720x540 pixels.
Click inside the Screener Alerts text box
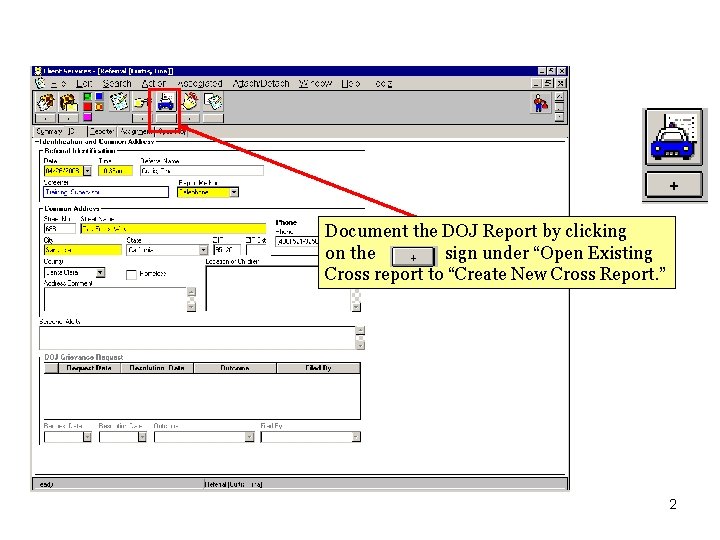tap(197, 338)
